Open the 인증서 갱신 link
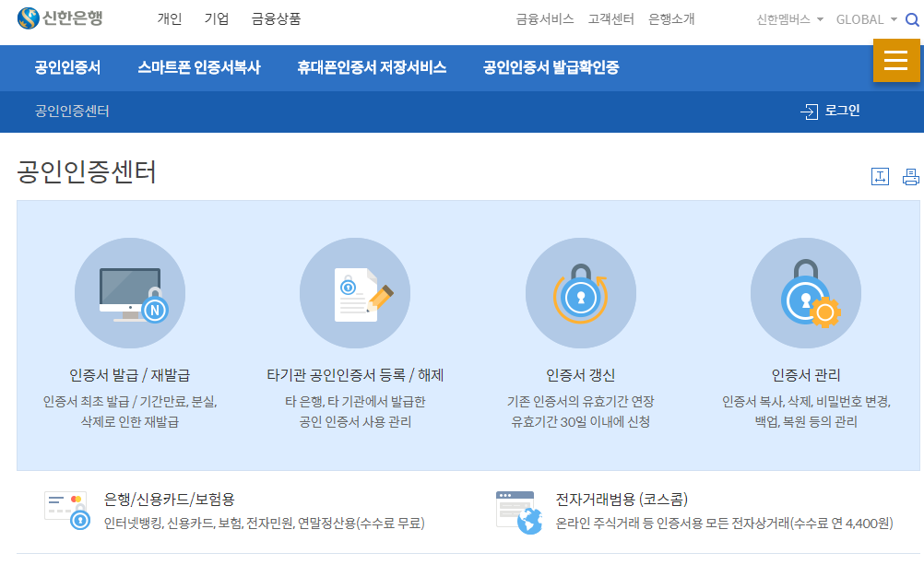 580,375
